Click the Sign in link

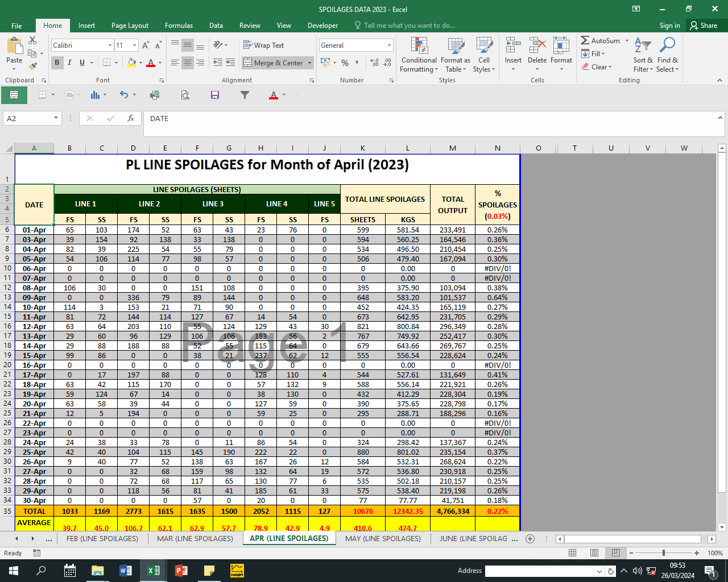click(x=669, y=26)
